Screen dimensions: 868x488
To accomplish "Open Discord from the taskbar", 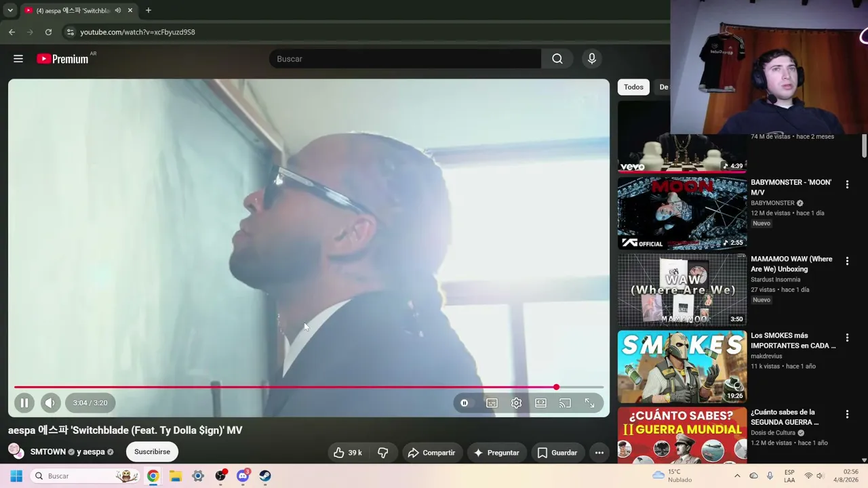I will click(243, 476).
